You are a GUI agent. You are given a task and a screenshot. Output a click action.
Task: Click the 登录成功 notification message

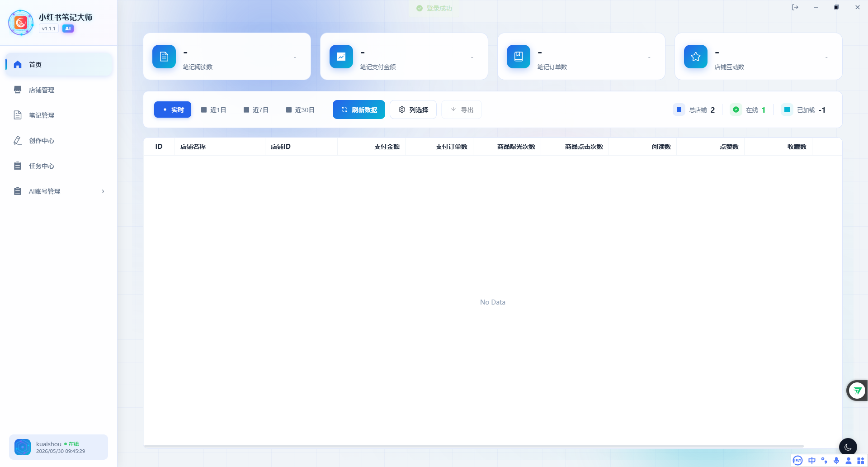[434, 8]
